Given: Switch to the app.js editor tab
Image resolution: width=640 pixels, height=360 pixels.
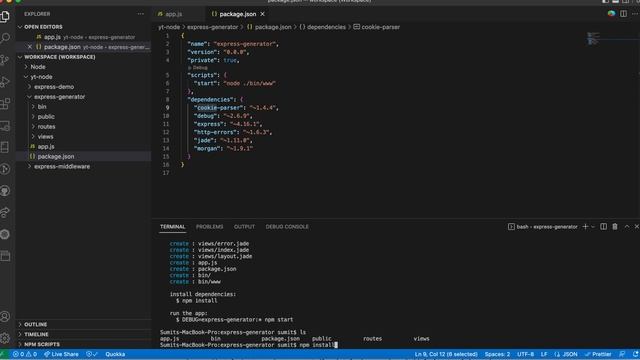Looking at the screenshot, I should (174, 14).
